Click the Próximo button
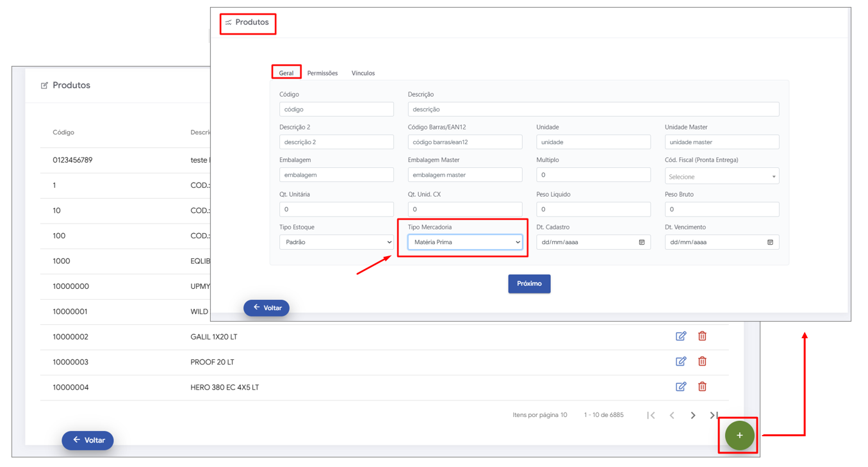The image size is (868, 467). pos(529,284)
